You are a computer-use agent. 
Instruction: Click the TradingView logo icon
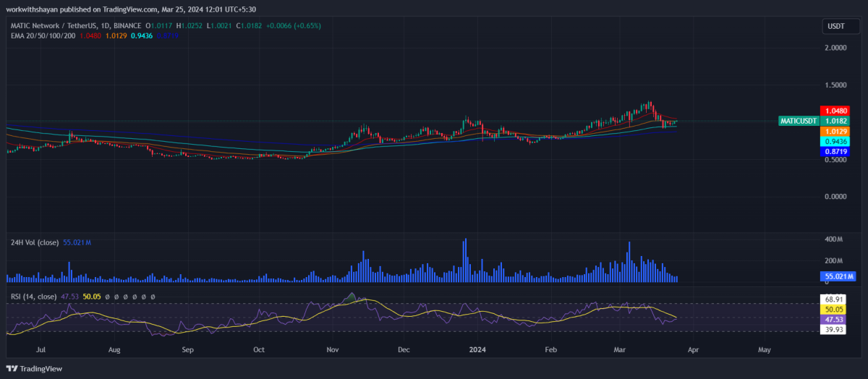click(12, 369)
